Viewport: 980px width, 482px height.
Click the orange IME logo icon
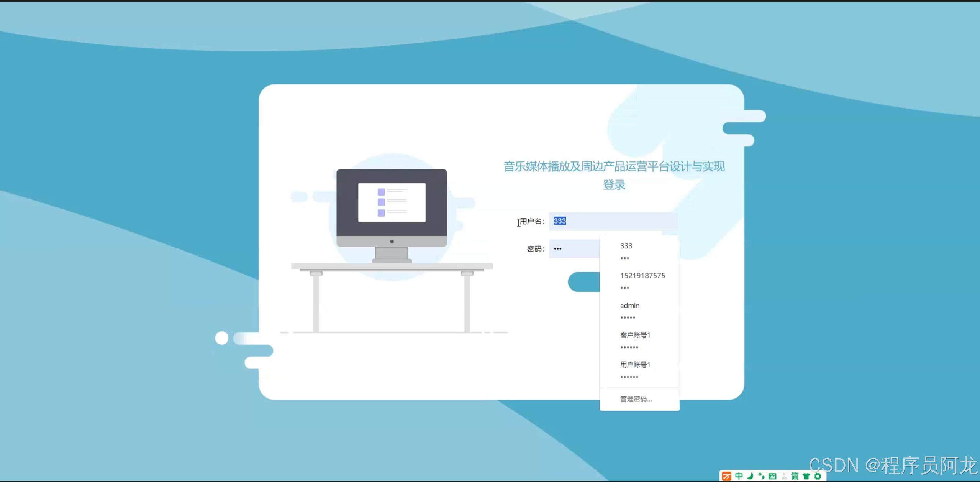[726, 476]
